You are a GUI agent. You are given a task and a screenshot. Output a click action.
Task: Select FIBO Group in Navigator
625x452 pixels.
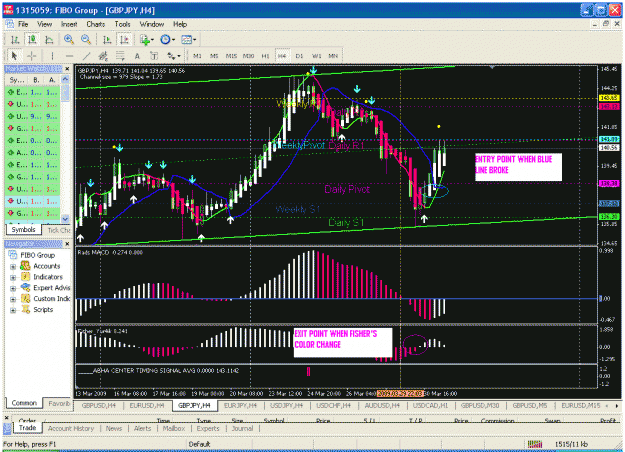click(x=37, y=255)
